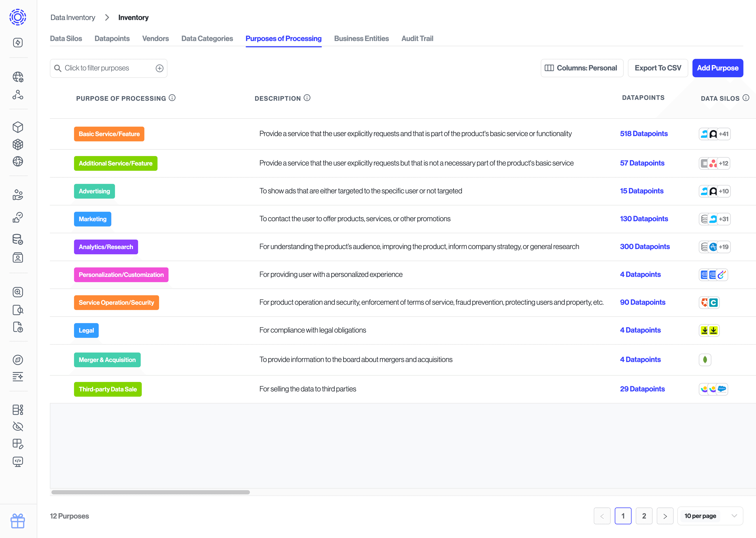Open the Audit Trail tab
This screenshot has height=538, width=756.
coord(417,38)
